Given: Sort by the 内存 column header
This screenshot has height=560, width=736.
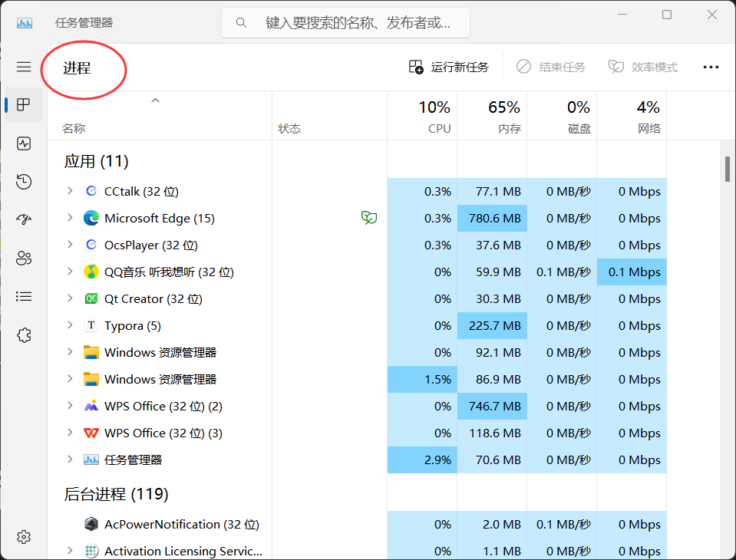Looking at the screenshot, I should coord(492,117).
